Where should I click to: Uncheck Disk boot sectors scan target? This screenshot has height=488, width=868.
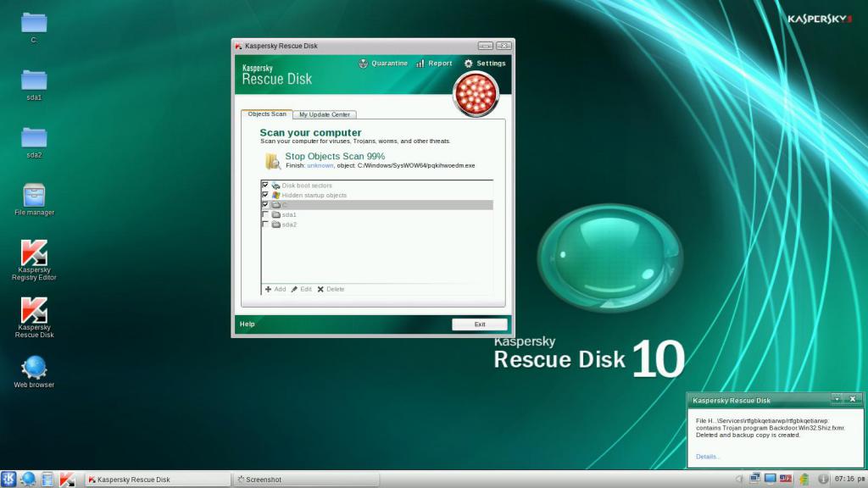265,185
